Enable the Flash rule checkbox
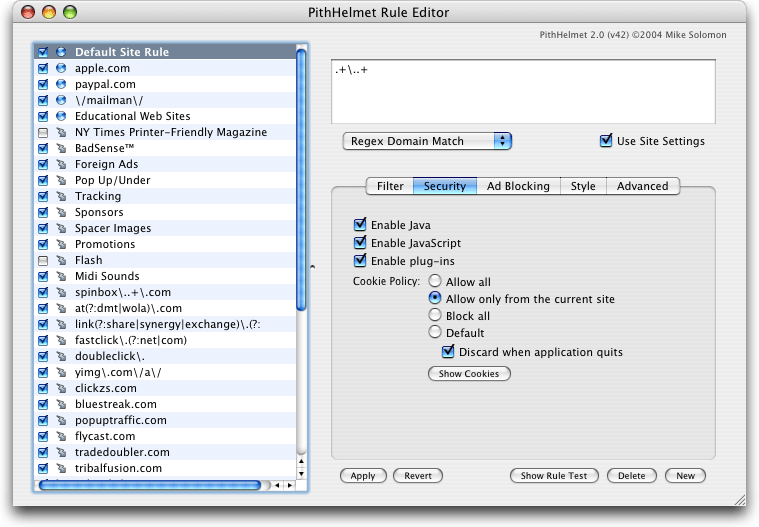Screen dimensions: 759x527 point(43,260)
